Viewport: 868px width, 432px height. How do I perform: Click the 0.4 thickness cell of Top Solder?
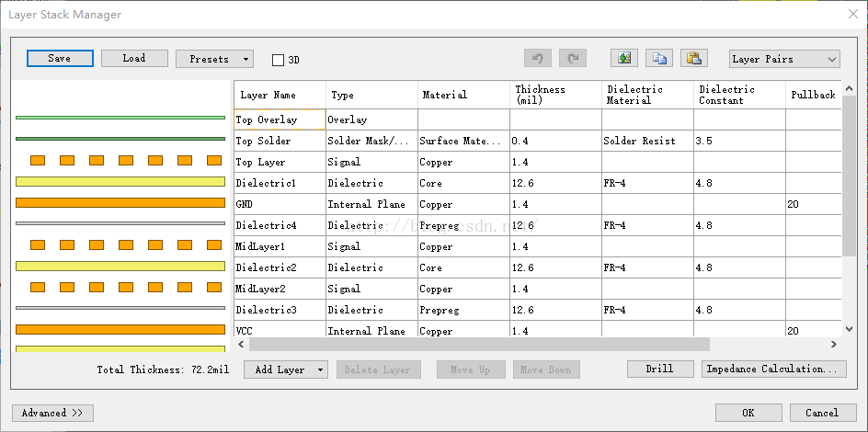(555, 141)
